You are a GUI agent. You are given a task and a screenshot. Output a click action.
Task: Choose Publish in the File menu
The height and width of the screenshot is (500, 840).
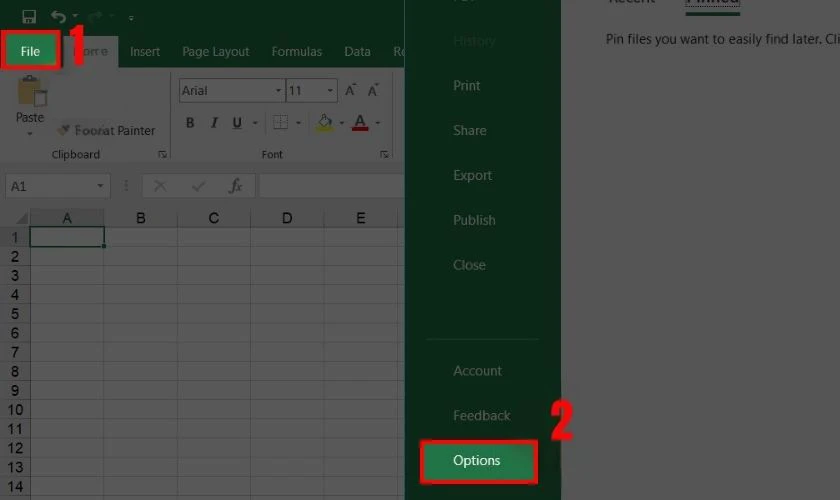pyautogui.click(x=474, y=220)
